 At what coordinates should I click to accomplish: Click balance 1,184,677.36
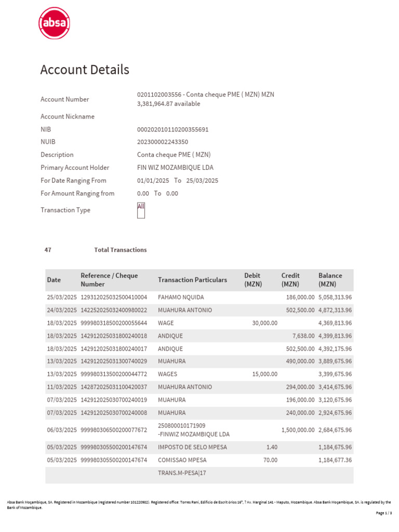(335, 460)
